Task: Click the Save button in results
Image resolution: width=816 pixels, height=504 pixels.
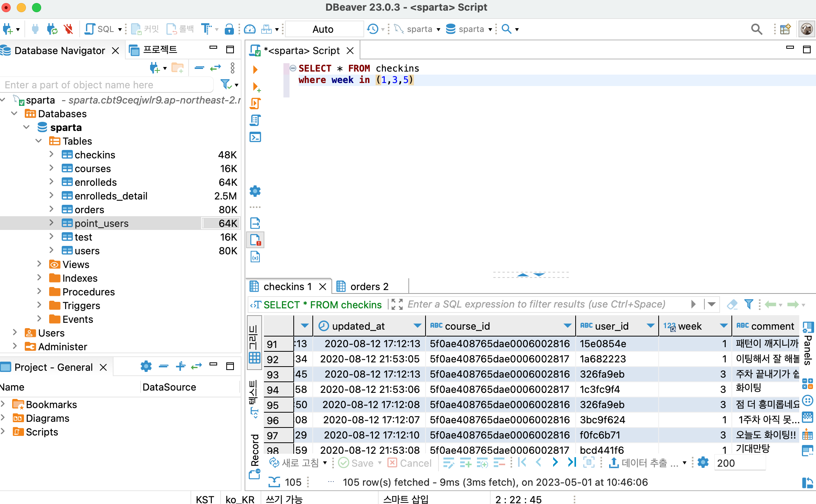Action: point(356,463)
